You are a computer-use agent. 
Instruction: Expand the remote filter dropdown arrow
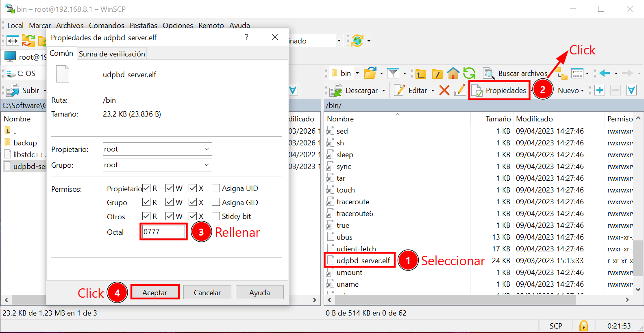[405, 74]
